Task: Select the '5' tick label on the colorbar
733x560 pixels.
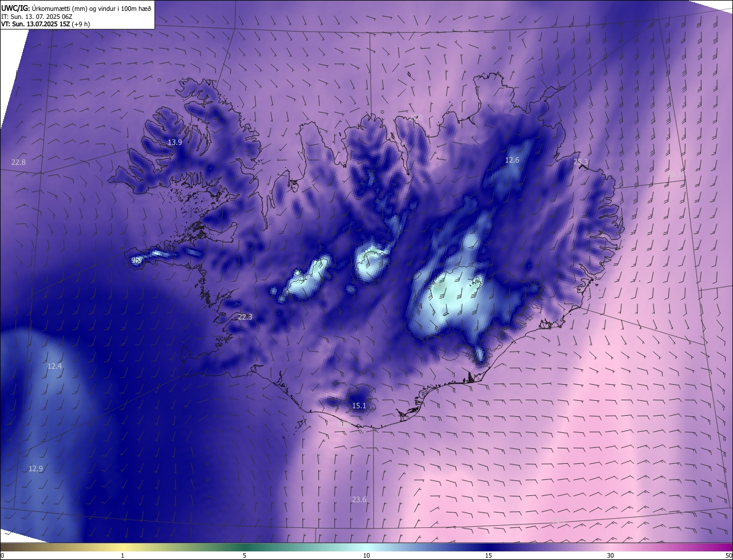Action: coord(245,555)
